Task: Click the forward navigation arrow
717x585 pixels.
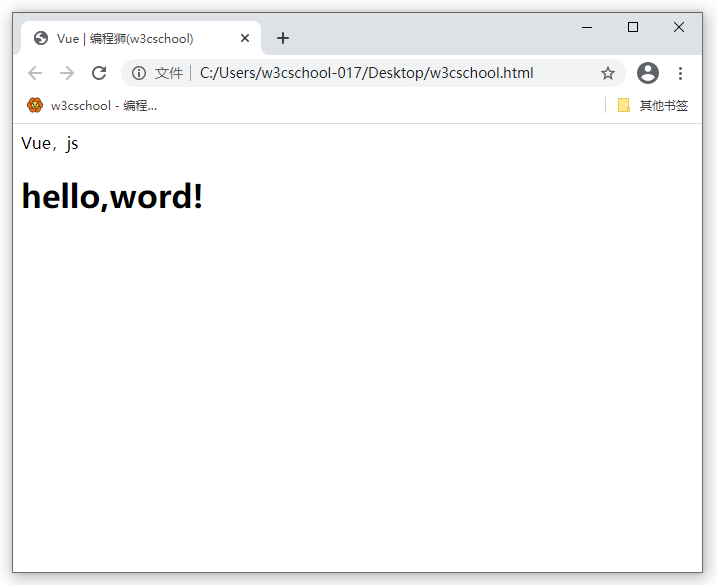Action: coord(67,73)
